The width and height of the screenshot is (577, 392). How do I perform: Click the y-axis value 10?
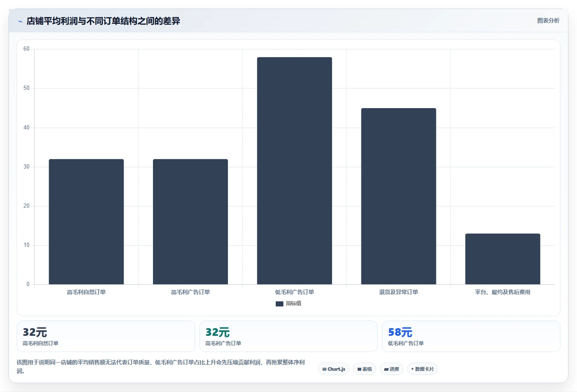click(26, 245)
